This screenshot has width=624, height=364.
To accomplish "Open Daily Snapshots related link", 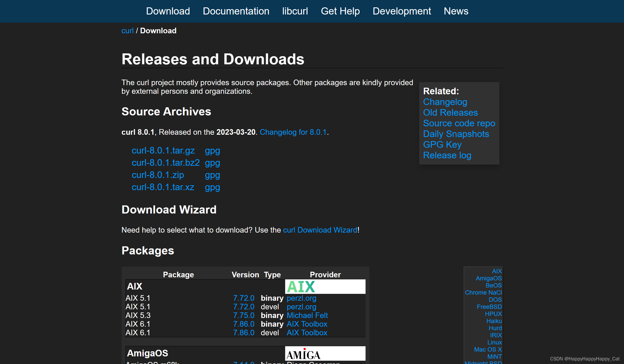I will coord(456,134).
